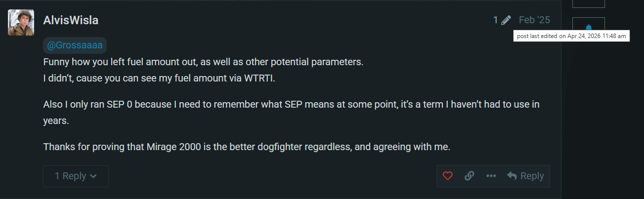This screenshot has width=644, height=199.
Task: Click the pencil edit history icon
Action: [x=506, y=20]
